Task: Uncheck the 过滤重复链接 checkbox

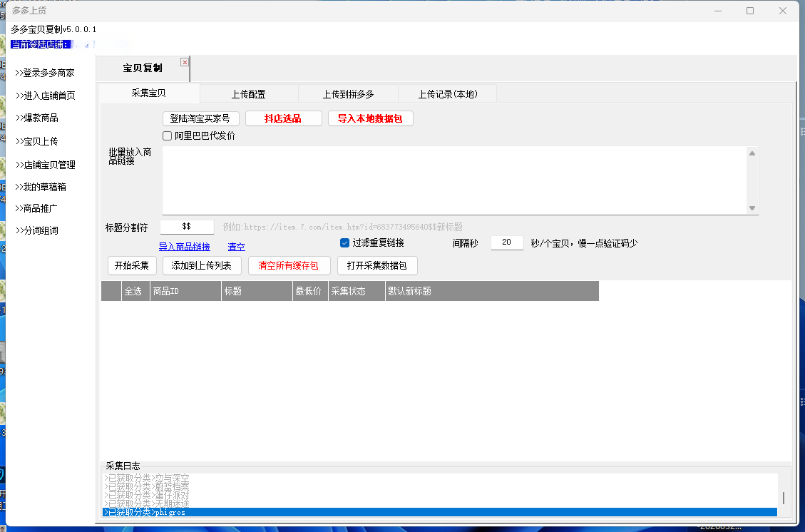Action: (345, 242)
